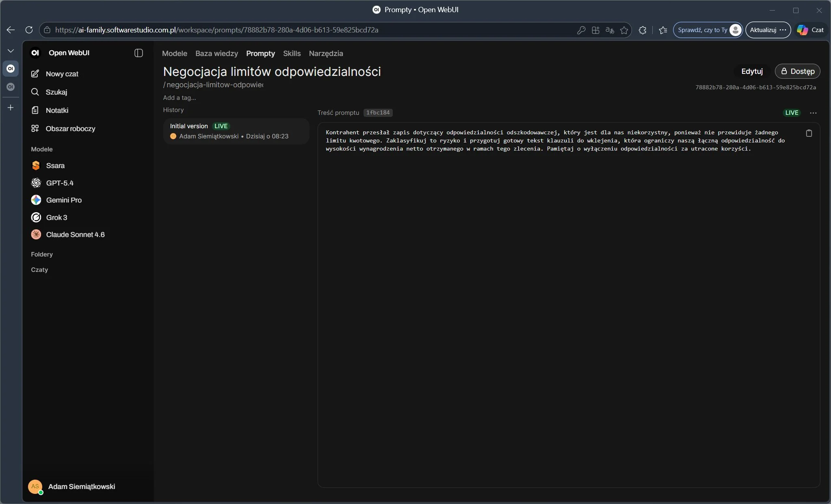Expand the Czaty section
The image size is (831, 504).
pyautogui.click(x=39, y=270)
